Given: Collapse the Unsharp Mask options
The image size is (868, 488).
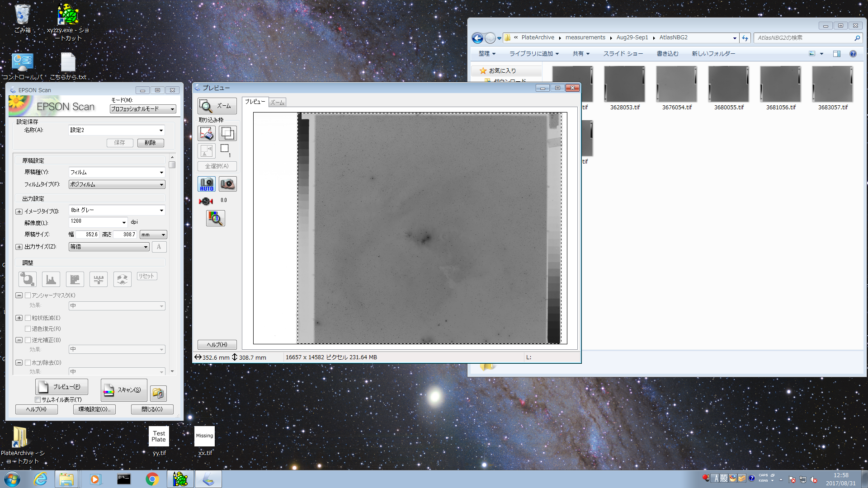Looking at the screenshot, I should point(19,295).
